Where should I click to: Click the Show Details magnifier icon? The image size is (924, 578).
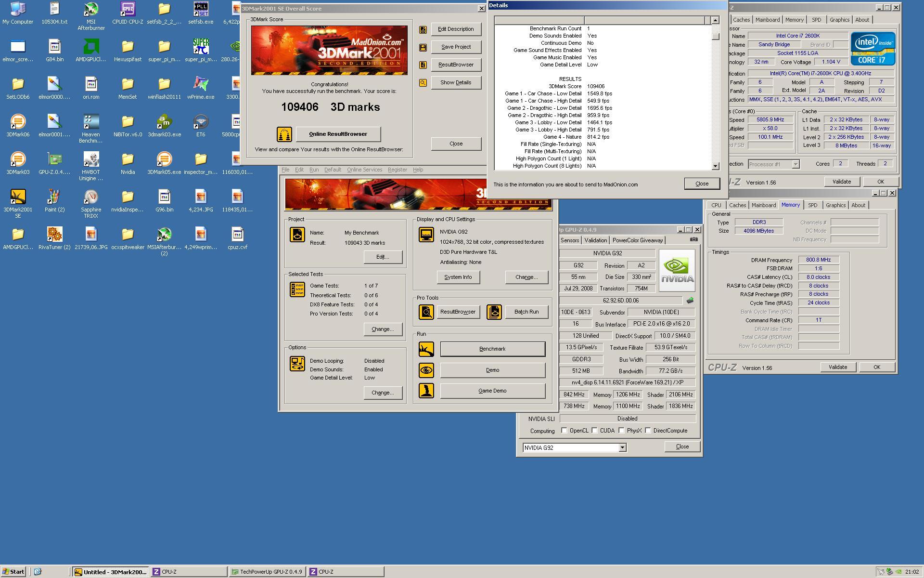tap(423, 83)
